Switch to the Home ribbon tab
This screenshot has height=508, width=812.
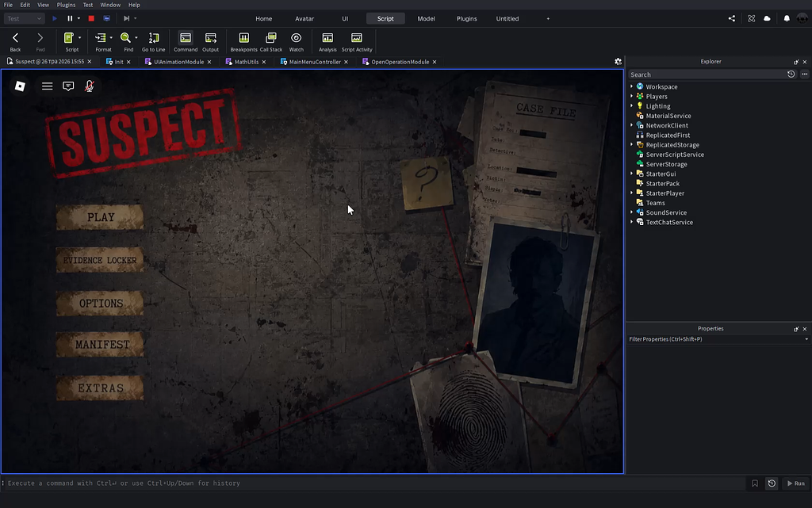[x=263, y=18]
